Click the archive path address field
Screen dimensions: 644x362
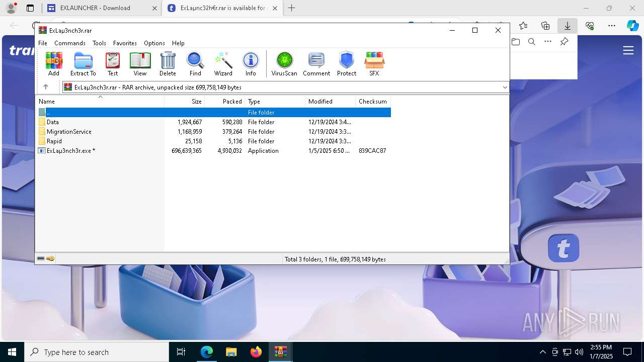tap(285, 87)
